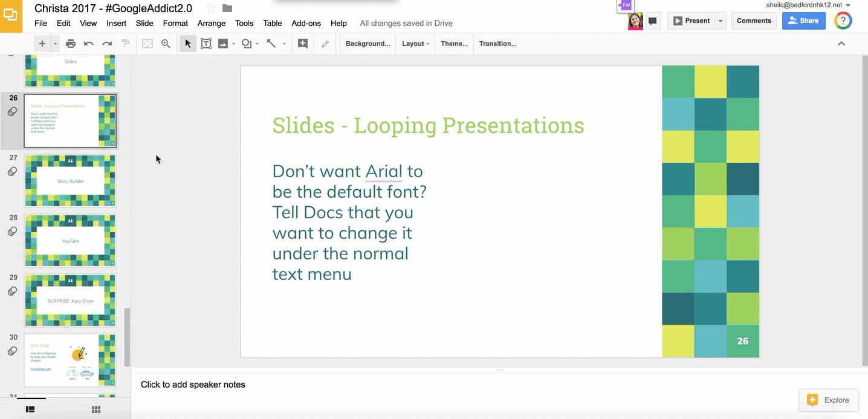
Task: Open the Table menu
Action: pyautogui.click(x=273, y=24)
